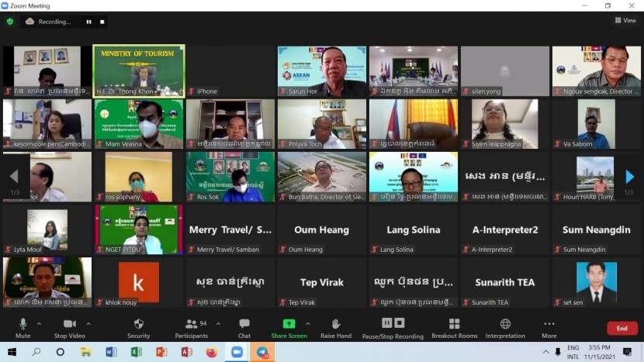This screenshot has width=644, height=362.
Task: Open the Interpretation globe menu
Action: [505, 327]
